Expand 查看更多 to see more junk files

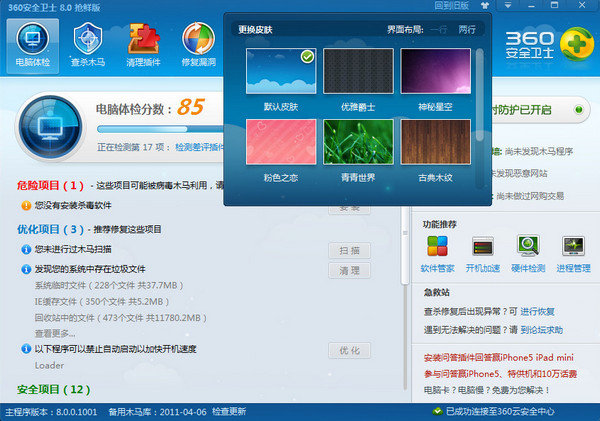[55, 333]
